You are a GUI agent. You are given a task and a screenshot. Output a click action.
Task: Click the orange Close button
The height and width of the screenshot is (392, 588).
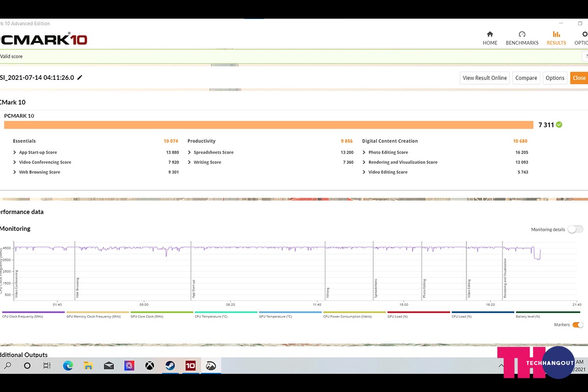[579, 78]
